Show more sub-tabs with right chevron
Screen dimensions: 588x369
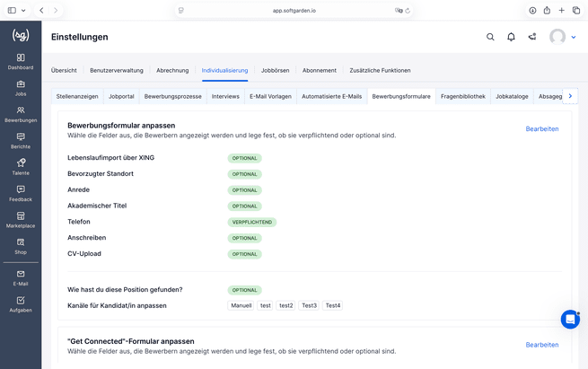coord(570,96)
